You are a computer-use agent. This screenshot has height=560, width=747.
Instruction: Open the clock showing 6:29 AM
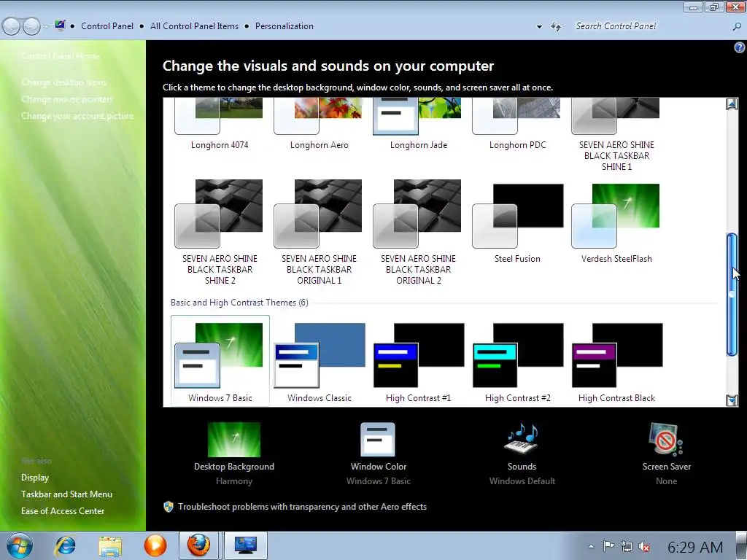pos(695,547)
